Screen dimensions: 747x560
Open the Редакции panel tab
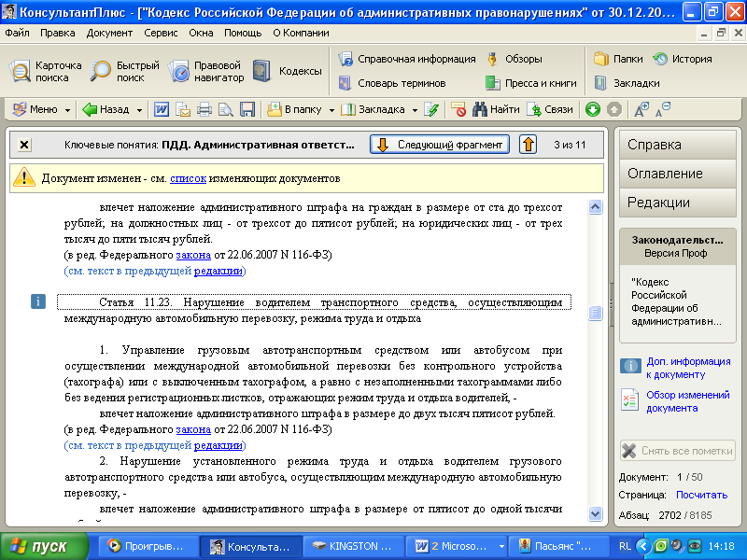[x=678, y=203]
